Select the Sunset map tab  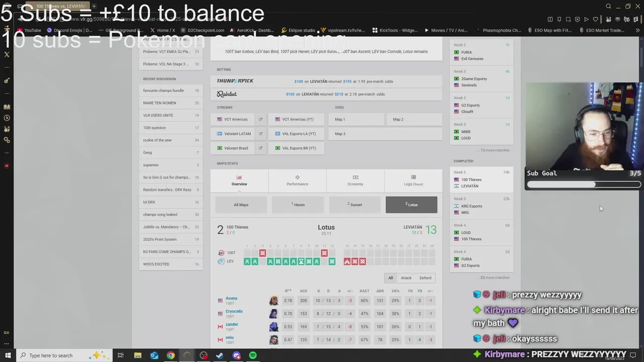[355, 205]
